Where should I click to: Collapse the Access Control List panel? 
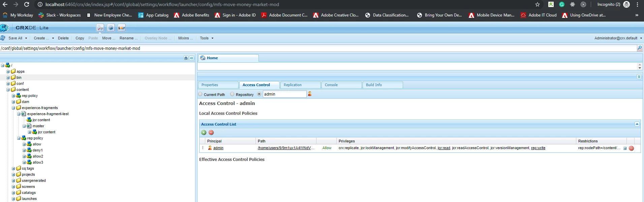[x=637, y=124]
